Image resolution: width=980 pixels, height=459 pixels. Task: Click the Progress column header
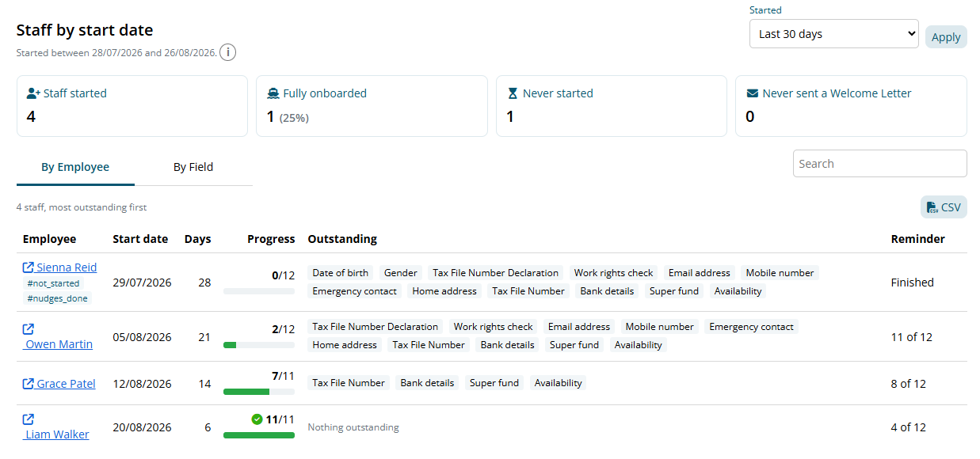(271, 239)
